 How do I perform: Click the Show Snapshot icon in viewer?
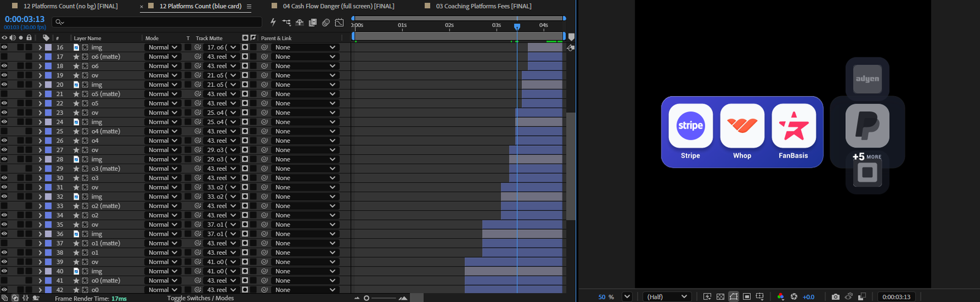[x=848, y=296]
